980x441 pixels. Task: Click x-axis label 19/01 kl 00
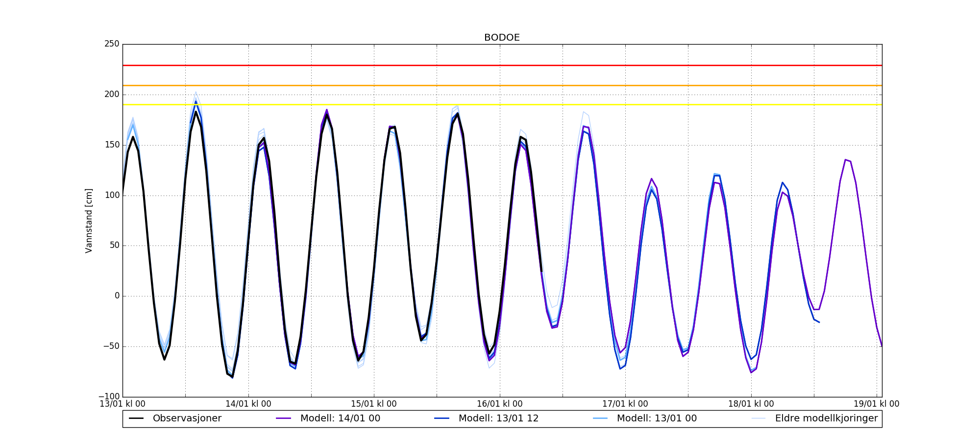pos(877,404)
